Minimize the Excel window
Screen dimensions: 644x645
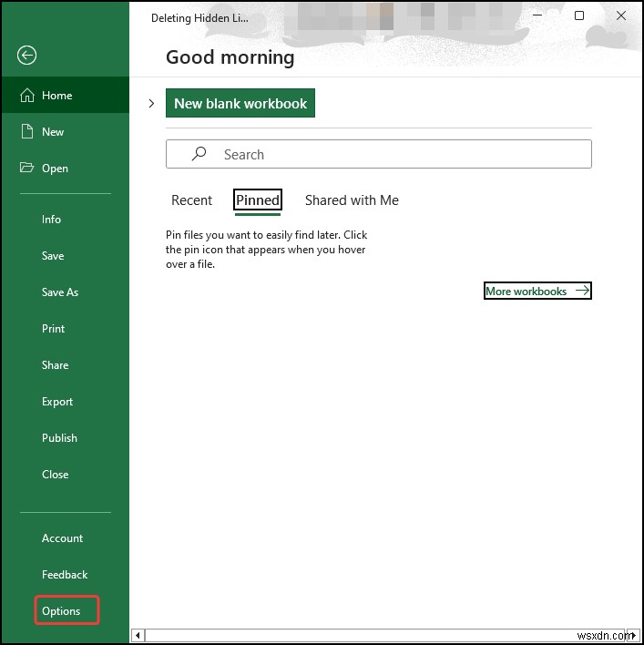point(537,15)
